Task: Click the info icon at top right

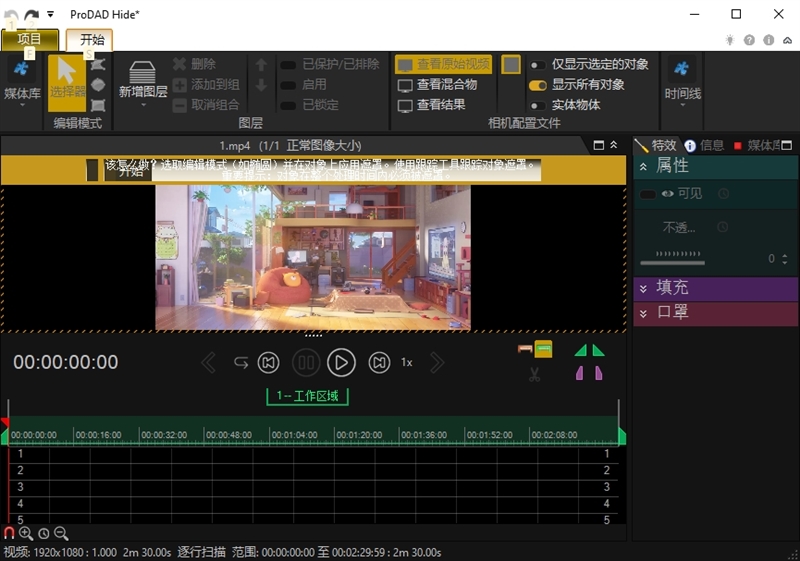Action: (768, 40)
